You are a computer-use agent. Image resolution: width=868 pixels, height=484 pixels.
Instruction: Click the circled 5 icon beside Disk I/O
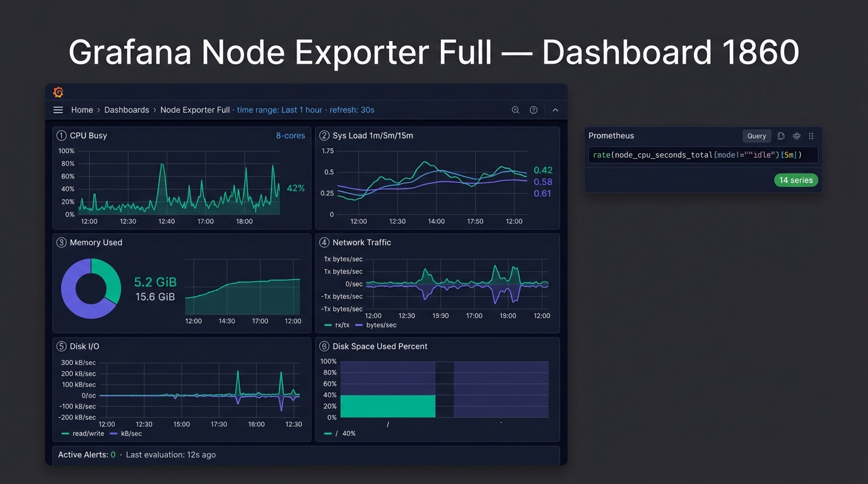click(61, 347)
